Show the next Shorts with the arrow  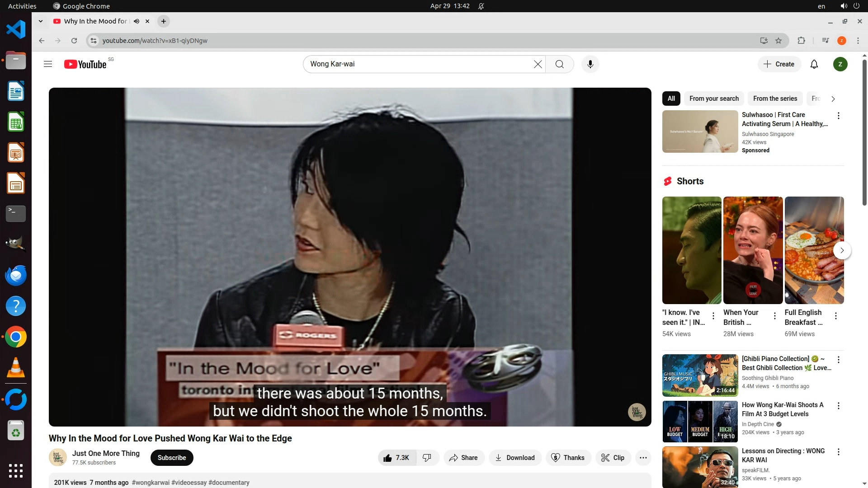[x=842, y=250]
